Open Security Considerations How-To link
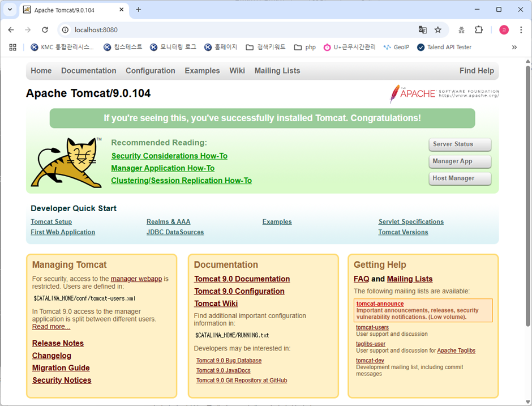Image resolution: width=532 pixels, height=406 pixels. [x=169, y=156]
